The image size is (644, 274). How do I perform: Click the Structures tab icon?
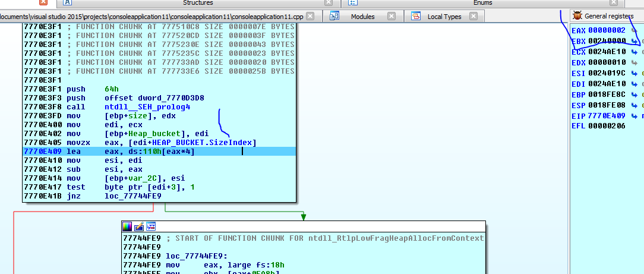pos(68,3)
